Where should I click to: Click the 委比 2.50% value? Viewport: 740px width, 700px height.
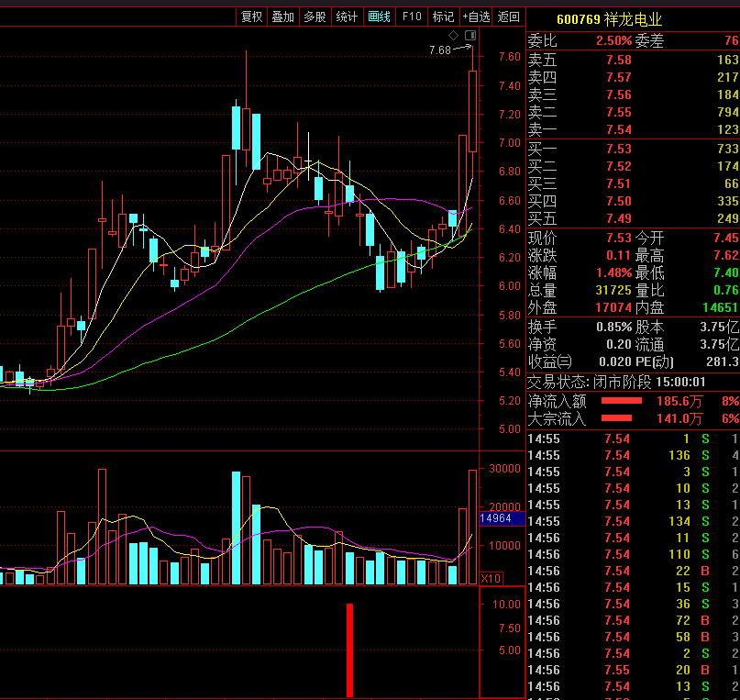613,40
